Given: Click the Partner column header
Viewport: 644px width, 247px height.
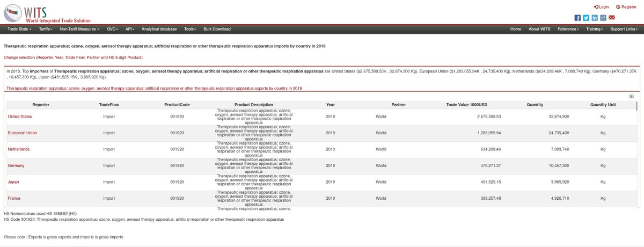Looking at the screenshot, I should (x=398, y=105).
